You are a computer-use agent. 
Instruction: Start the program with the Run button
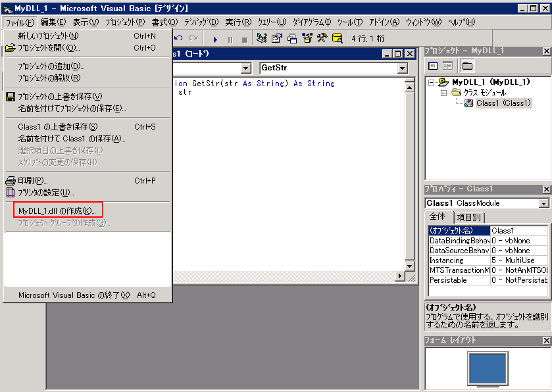tap(216, 37)
